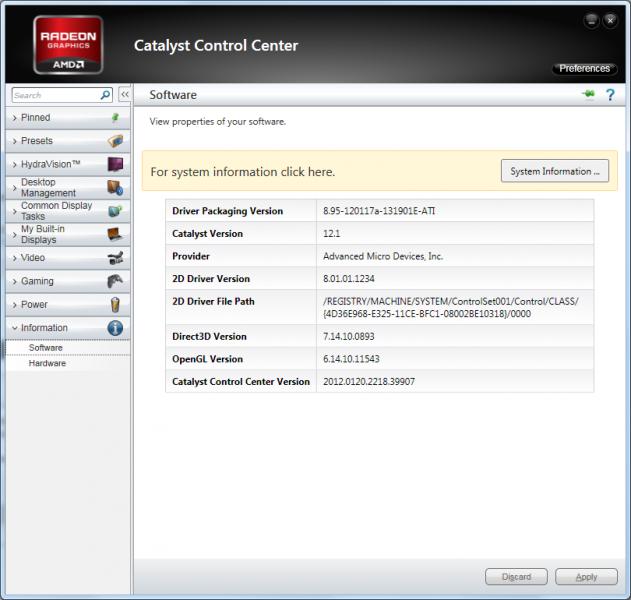Close the Catalyst Control Center window
The height and width of the screenshot is (600, 631).
610,20
